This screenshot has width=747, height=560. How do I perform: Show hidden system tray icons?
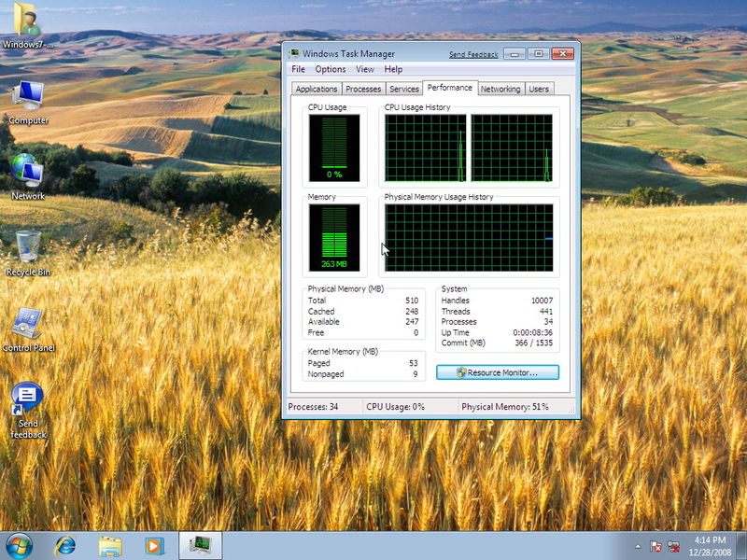[638, 545]
